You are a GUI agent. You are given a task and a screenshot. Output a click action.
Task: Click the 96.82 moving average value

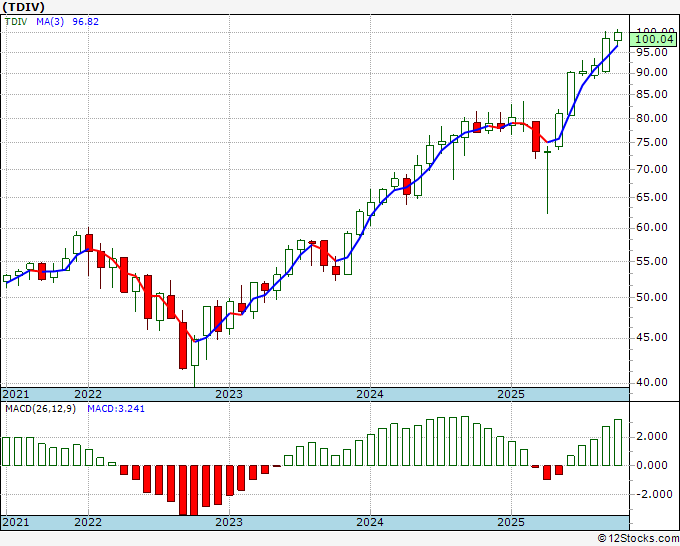85,21
